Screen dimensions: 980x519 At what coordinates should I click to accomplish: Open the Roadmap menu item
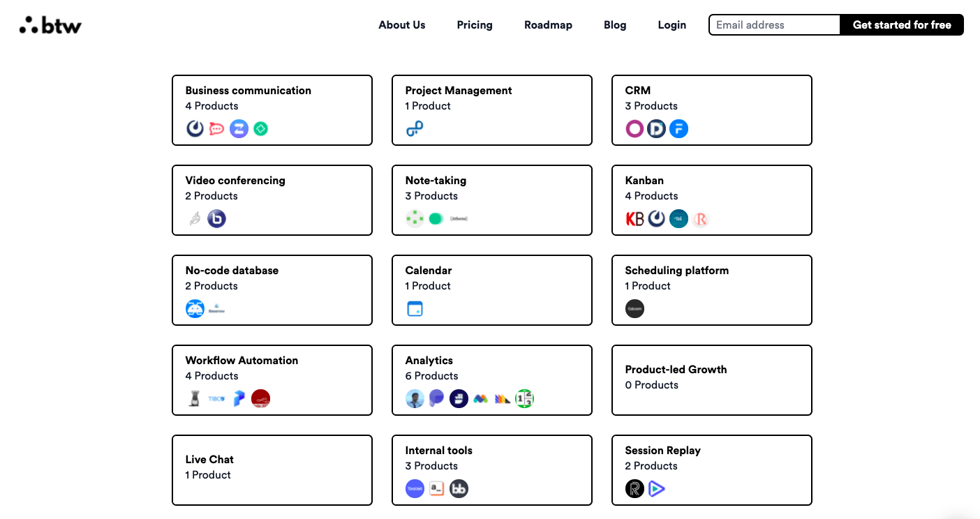548,25
